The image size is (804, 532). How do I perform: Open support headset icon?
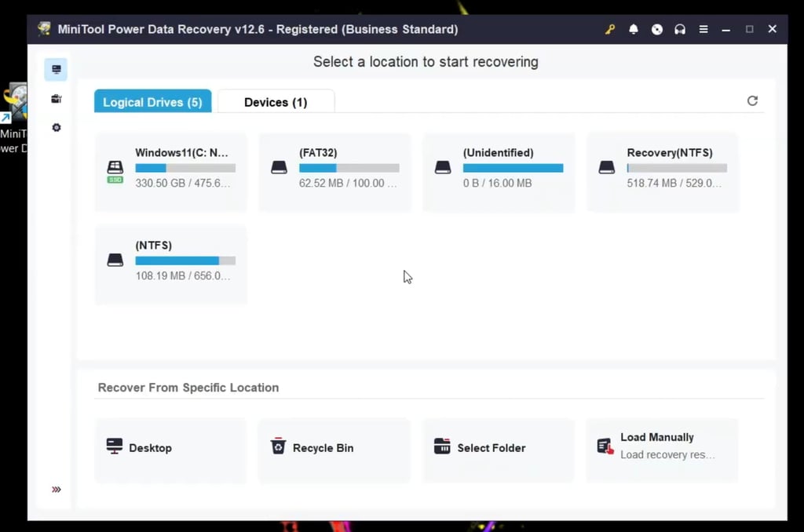680,29
